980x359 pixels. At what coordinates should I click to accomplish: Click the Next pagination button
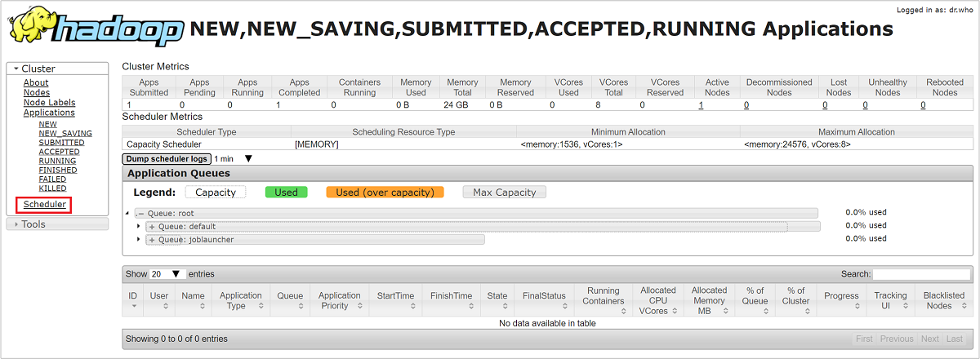point(929,339)
